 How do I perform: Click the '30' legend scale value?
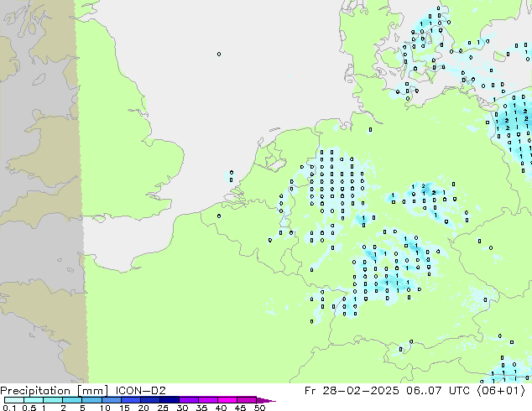point(182,408)
